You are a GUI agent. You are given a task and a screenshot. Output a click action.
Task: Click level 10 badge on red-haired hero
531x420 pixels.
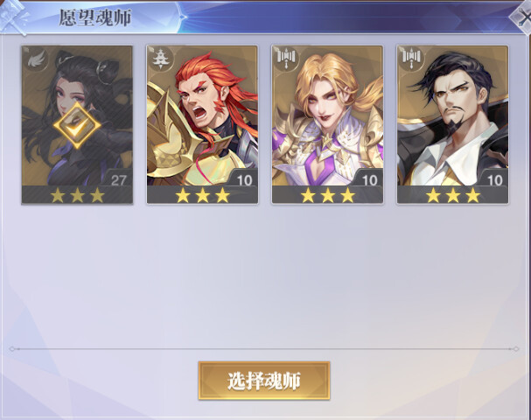coord(243,178)
